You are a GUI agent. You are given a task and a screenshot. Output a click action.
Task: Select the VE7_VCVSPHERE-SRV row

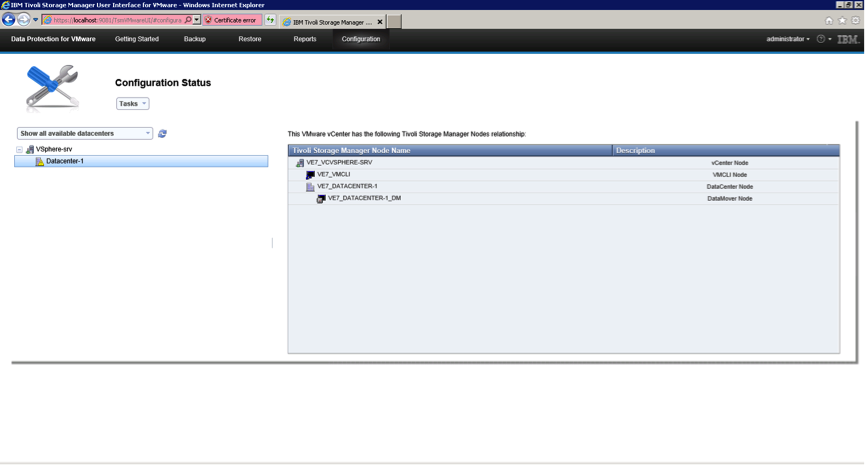pyautogui.click(x=564, y=163)
